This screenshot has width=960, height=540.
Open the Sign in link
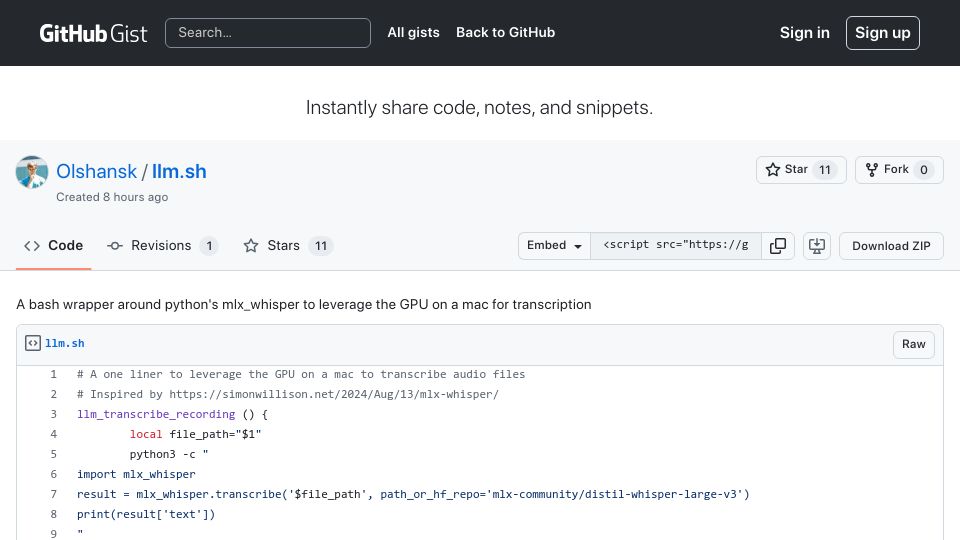[x=804, y=33]
